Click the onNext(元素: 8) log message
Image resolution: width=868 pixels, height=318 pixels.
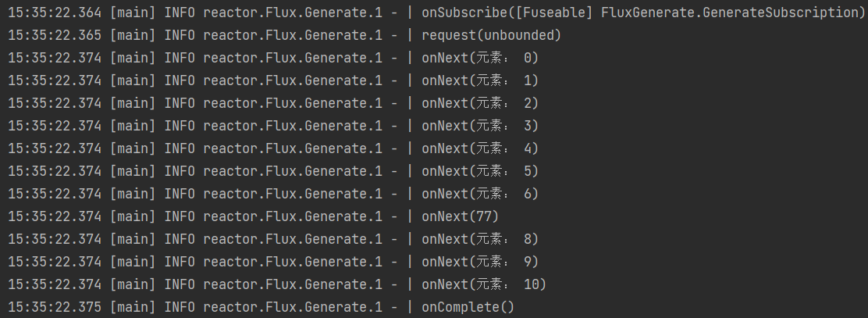(479, 239)
